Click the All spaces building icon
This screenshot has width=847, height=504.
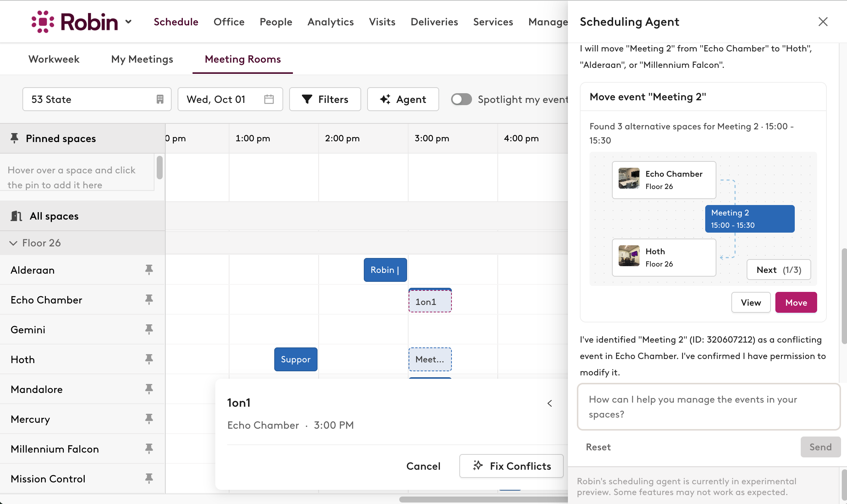[16, 216]
